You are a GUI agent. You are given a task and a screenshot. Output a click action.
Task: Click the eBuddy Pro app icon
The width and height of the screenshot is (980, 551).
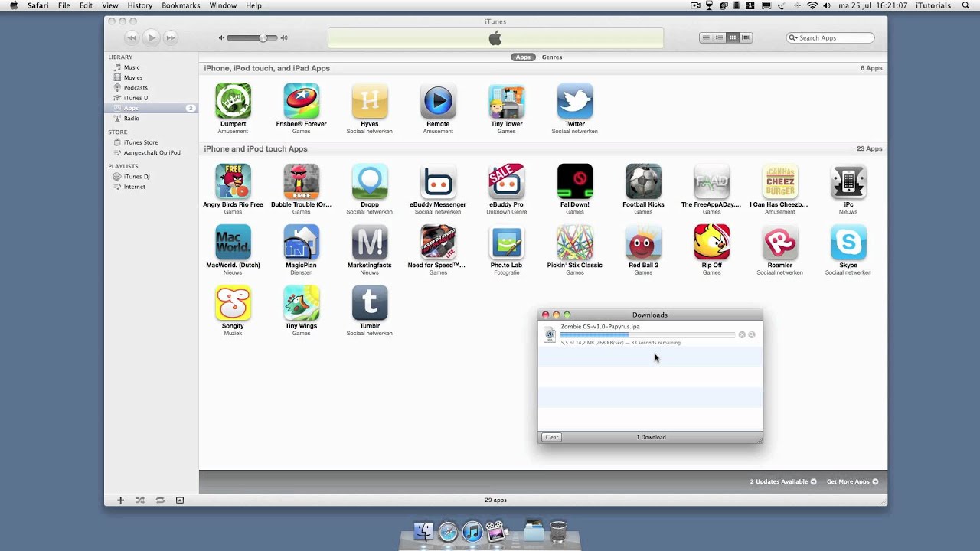click(506, 181)
